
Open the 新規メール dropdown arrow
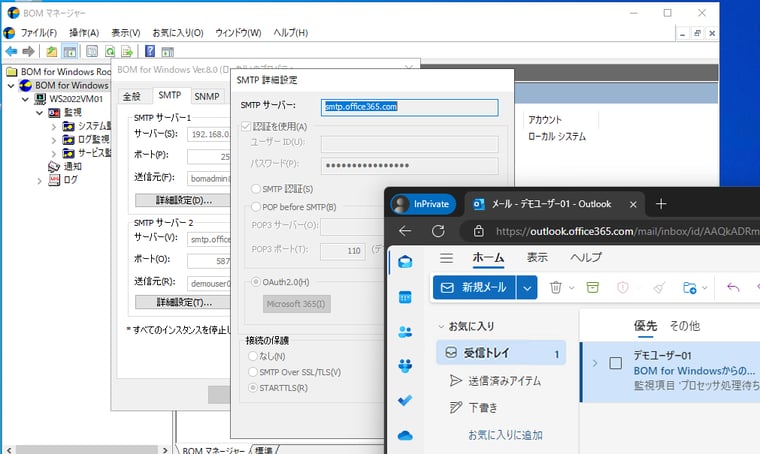click(x=527, y=288)
